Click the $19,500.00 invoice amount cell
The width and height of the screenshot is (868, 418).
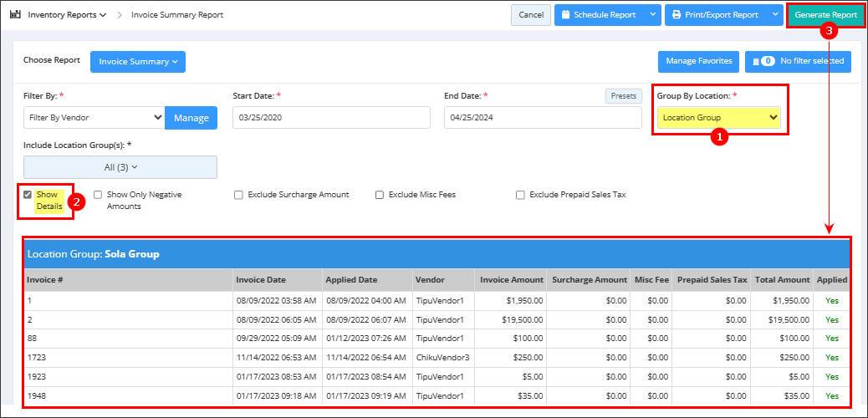click(510, 319)
